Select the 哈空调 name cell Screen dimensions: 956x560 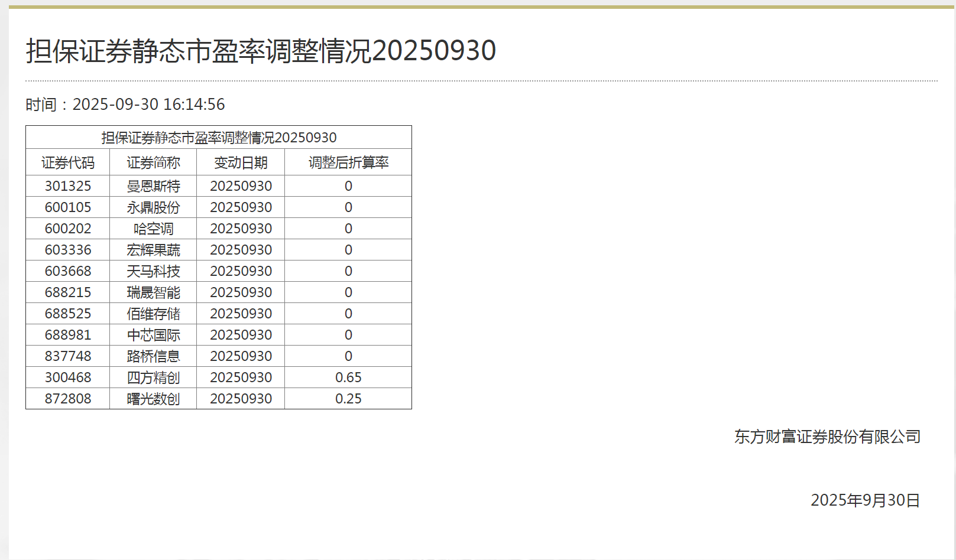(153, 229)
